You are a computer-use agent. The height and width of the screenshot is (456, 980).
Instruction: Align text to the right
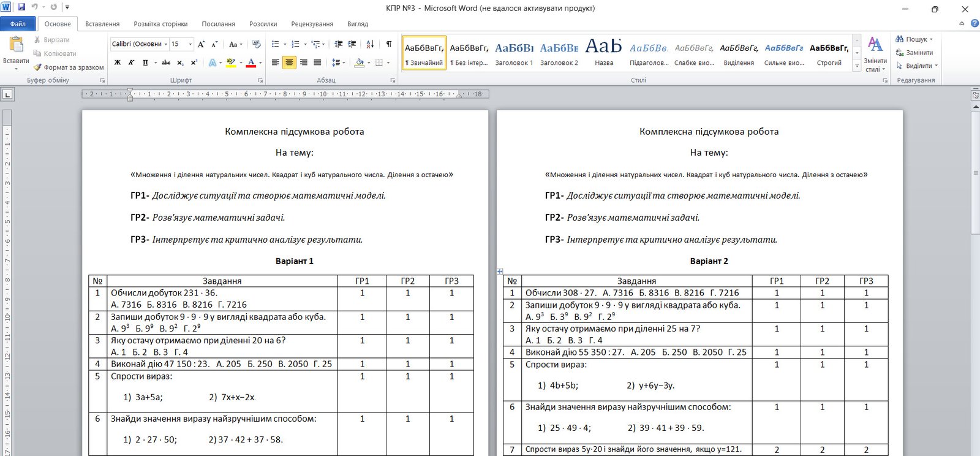point(303,63)
